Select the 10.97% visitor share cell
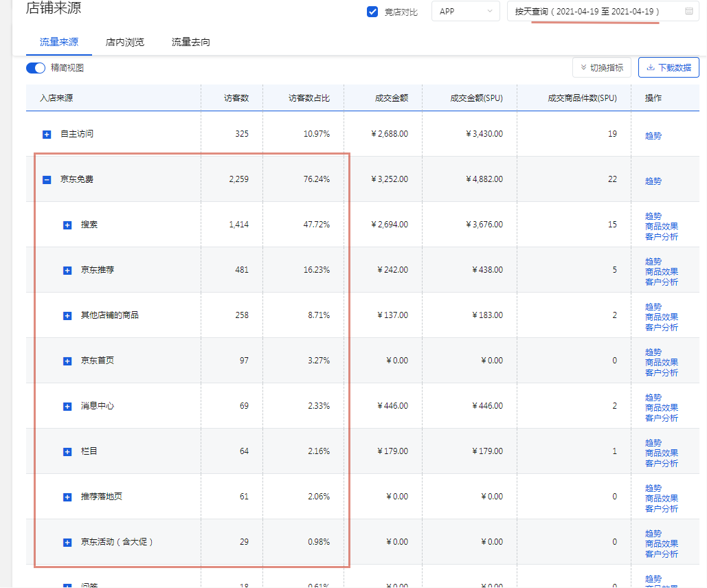 click(317, 134)
